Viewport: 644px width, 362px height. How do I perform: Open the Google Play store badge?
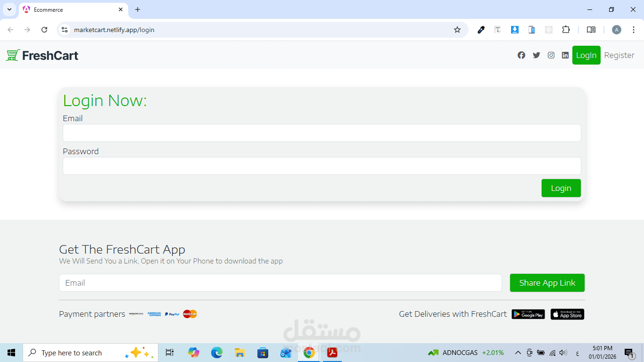coord(528,314)
